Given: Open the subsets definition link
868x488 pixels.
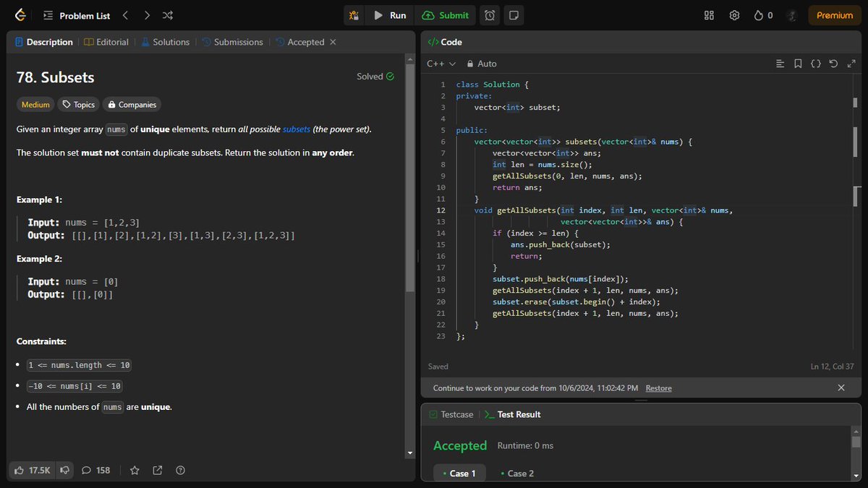Looking at the screenshot, I should (x=297, y=129).
